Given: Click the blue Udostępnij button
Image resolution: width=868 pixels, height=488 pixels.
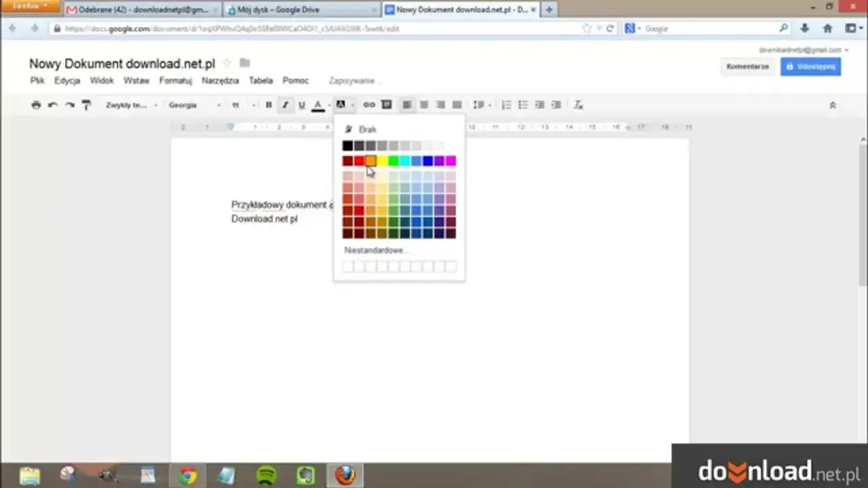Looking at the screenshot, I should [810, 66].
